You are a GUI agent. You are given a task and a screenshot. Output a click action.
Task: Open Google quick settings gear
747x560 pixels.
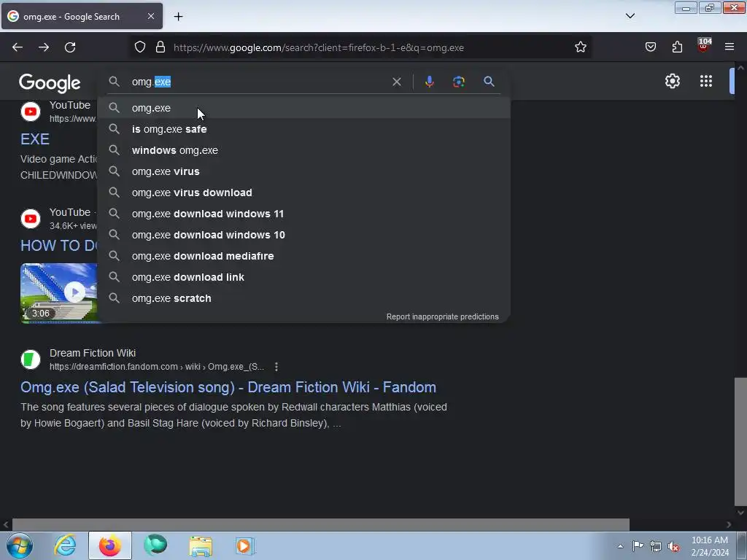(x=672, y=81)
